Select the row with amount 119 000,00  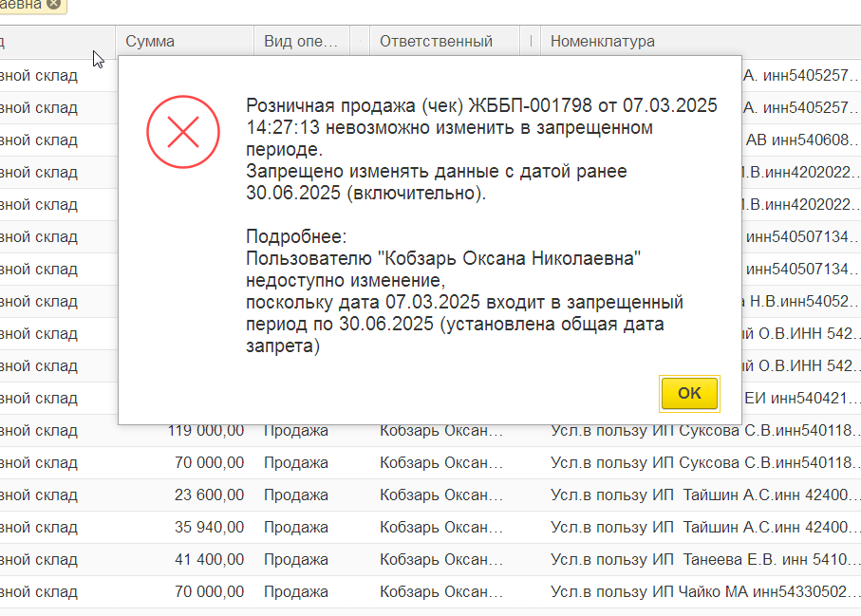pyautogui.click(x=431, y=430)
